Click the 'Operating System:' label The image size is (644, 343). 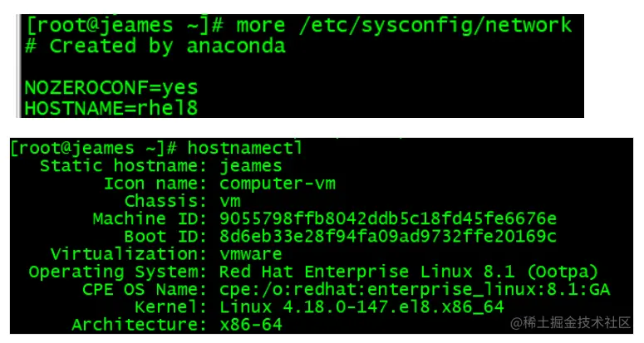117,272
